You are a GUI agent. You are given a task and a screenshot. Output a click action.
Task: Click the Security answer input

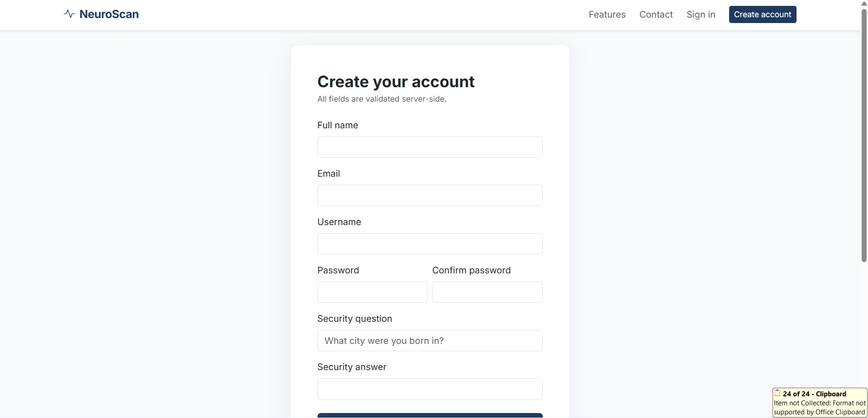[430, 389]
